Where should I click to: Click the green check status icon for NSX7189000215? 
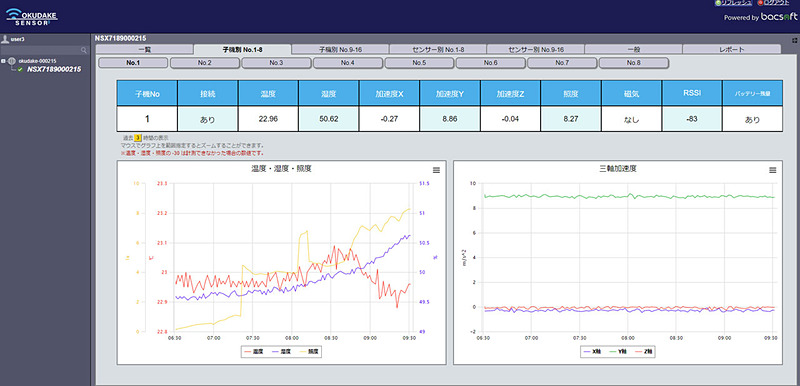click(x=21, y=69)
